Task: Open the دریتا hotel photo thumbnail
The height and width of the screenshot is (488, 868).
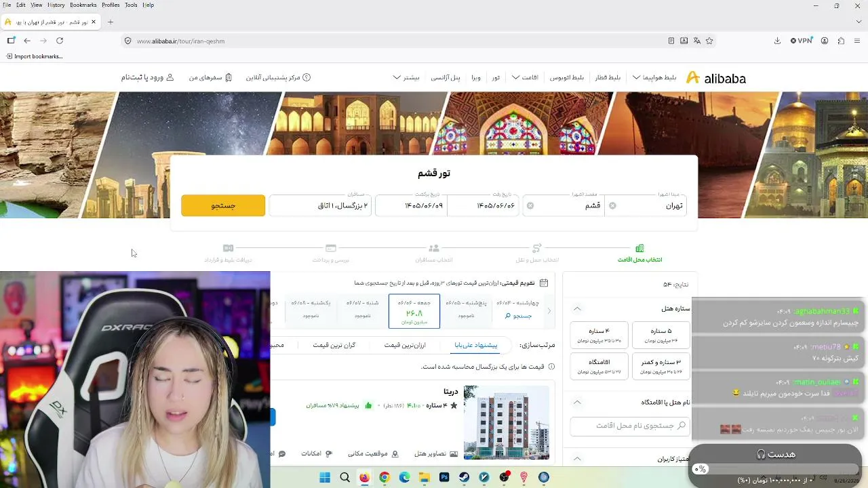Action: tap(507, 424)
